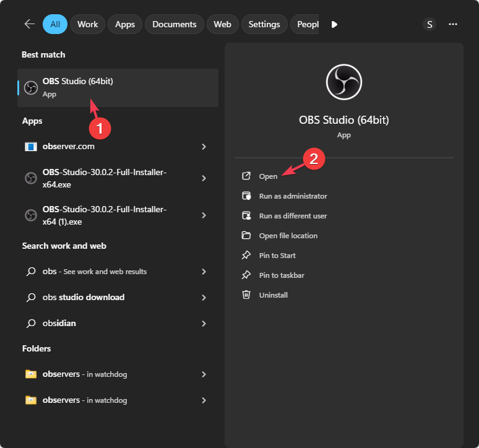The width and height of the screenshot is (479, 448).
Task: Expand the obsidian search suggestion arrow
Action: 204,324
